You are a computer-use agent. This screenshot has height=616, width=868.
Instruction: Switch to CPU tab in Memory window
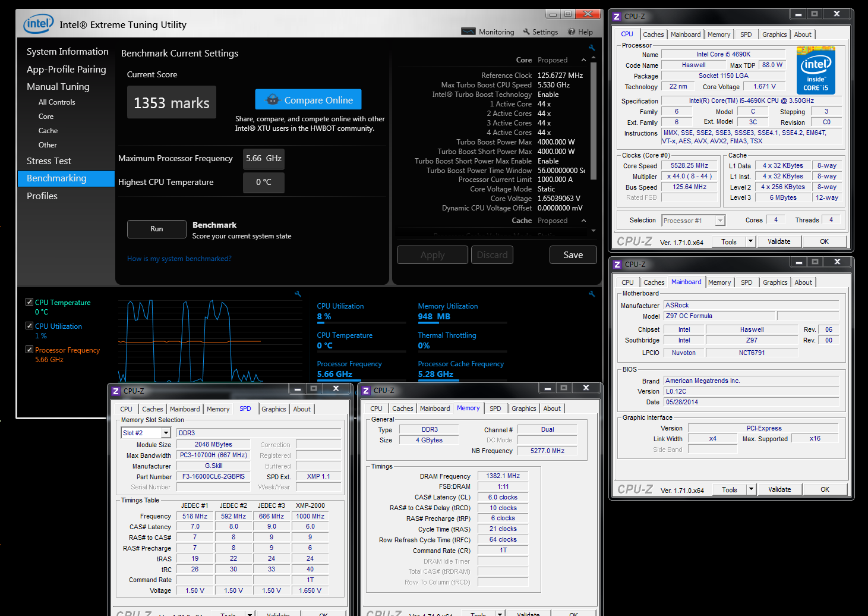click(376, 408)
